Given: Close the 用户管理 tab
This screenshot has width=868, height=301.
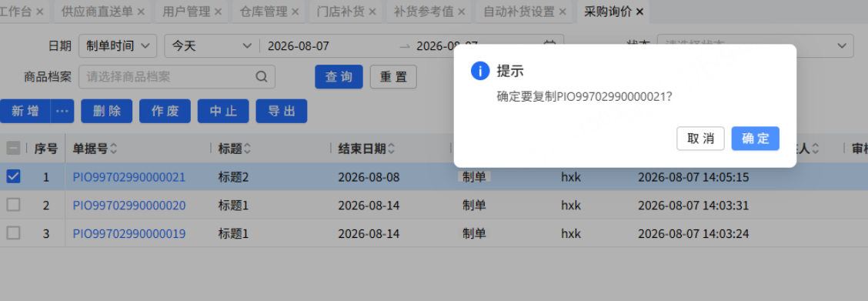Looking at the screenshot, I should click(x=218, y=12).
